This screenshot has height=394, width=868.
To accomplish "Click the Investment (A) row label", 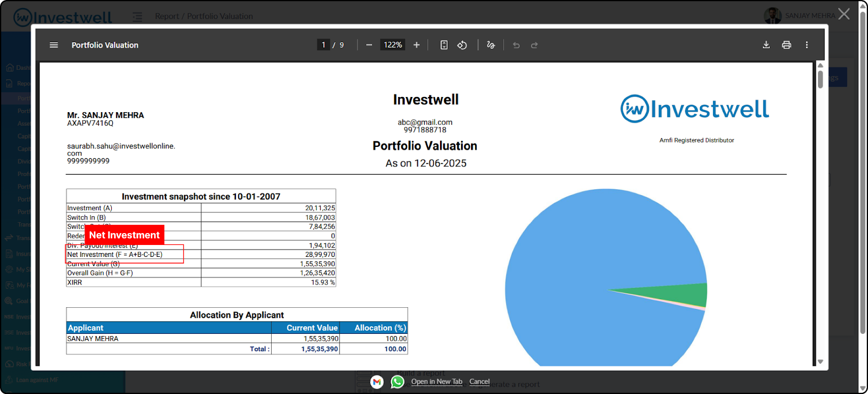I will [x=90, y=208].
